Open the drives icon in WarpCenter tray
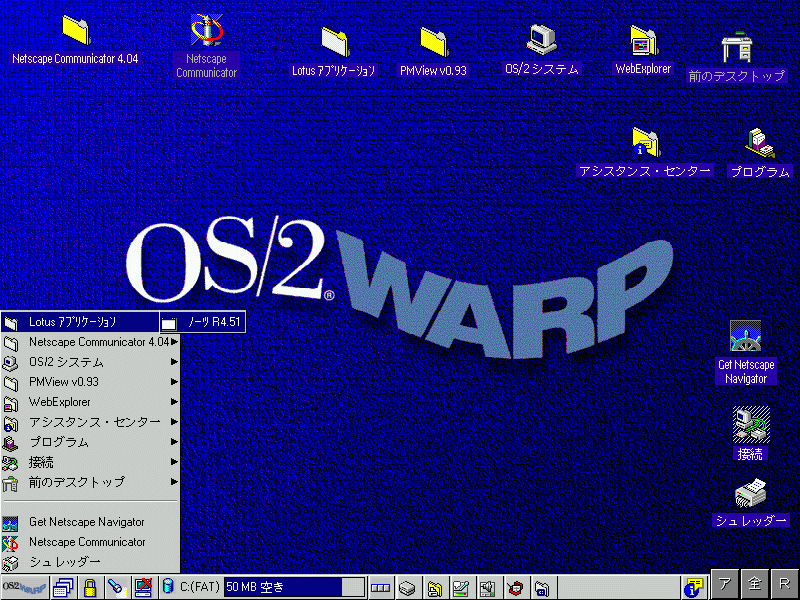Image resolution: width=800 pixels, height=600 pixels. pyautogui.click(x=407, y=588)
